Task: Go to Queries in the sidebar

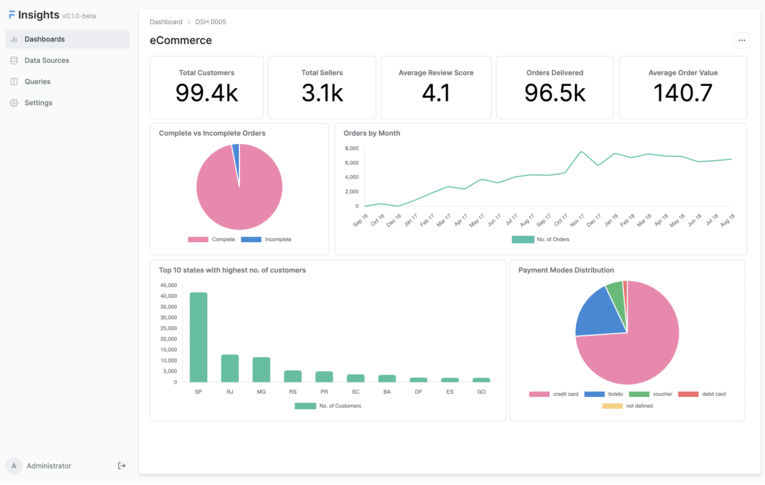Action: [x=37, y=81]
